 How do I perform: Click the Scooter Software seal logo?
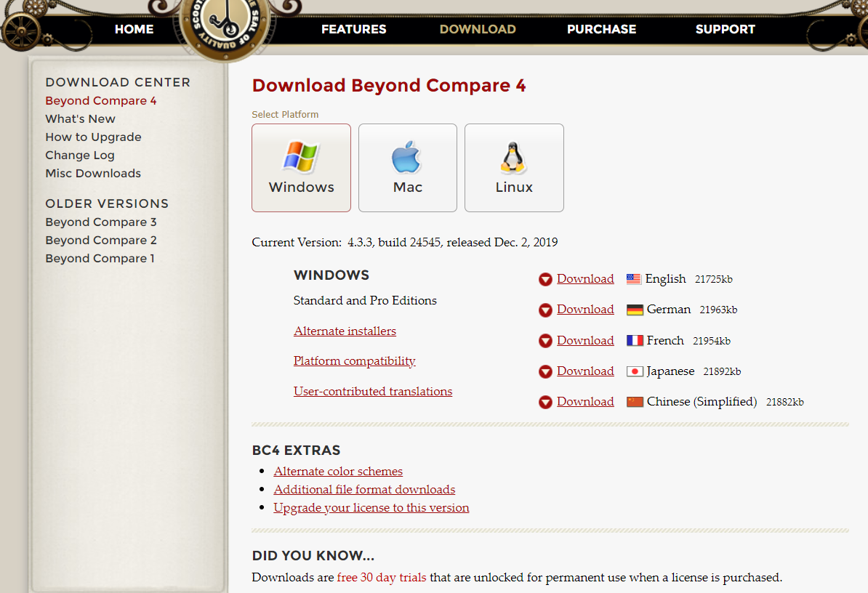[x=225, y=26]
